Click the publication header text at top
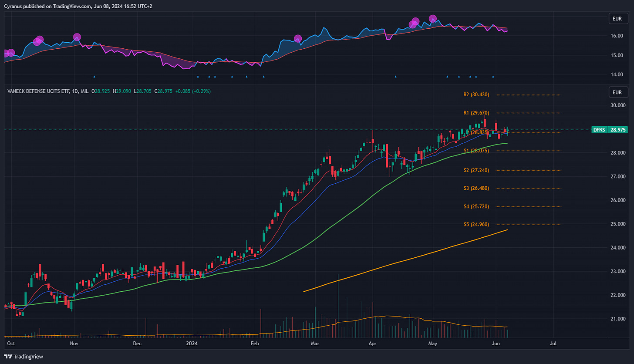Image resolution: width=634 pixels, height=364 pixels. point(78,6)
